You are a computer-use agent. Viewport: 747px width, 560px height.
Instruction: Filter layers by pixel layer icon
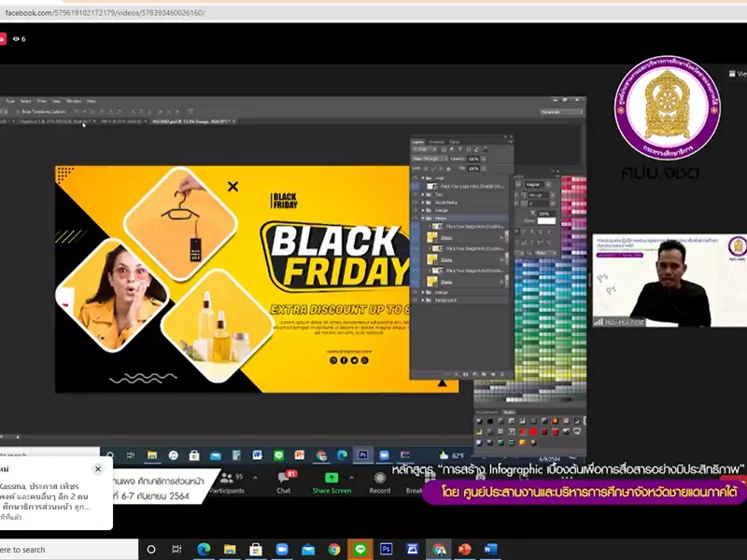444,149
